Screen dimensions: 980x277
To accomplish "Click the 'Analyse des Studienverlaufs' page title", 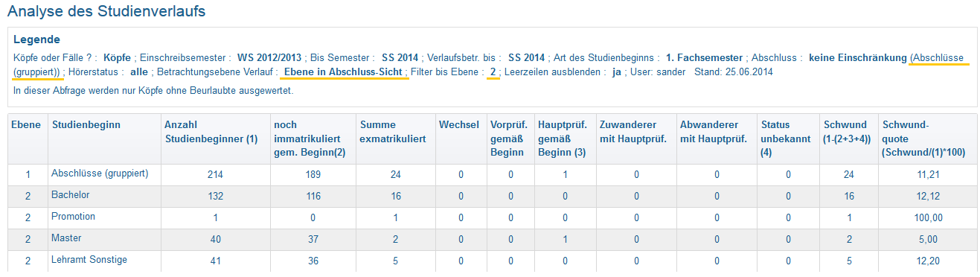I will (x=107, y=12).
